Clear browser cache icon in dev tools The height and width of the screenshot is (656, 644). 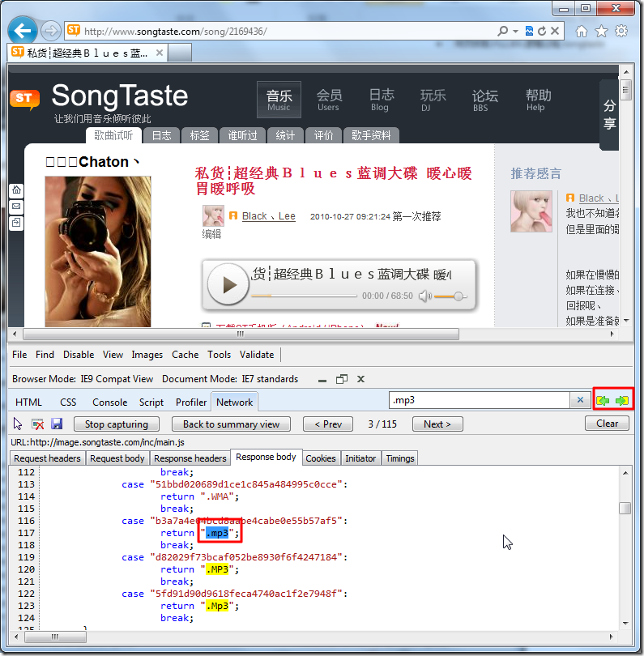37,424
